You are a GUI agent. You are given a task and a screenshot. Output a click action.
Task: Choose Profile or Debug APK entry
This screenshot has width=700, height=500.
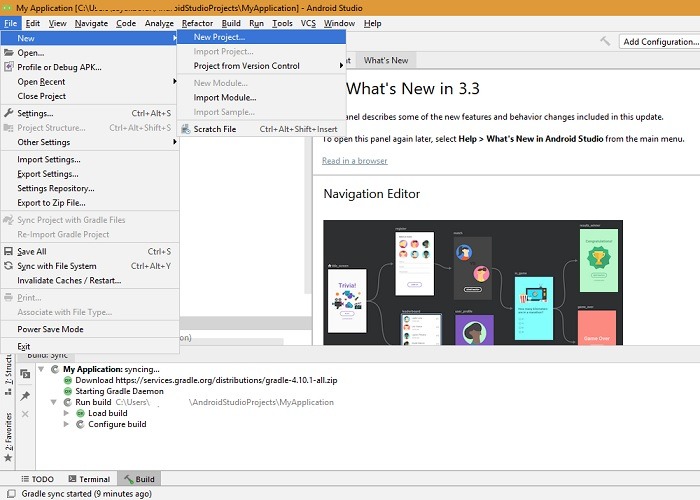pos(90,67)
